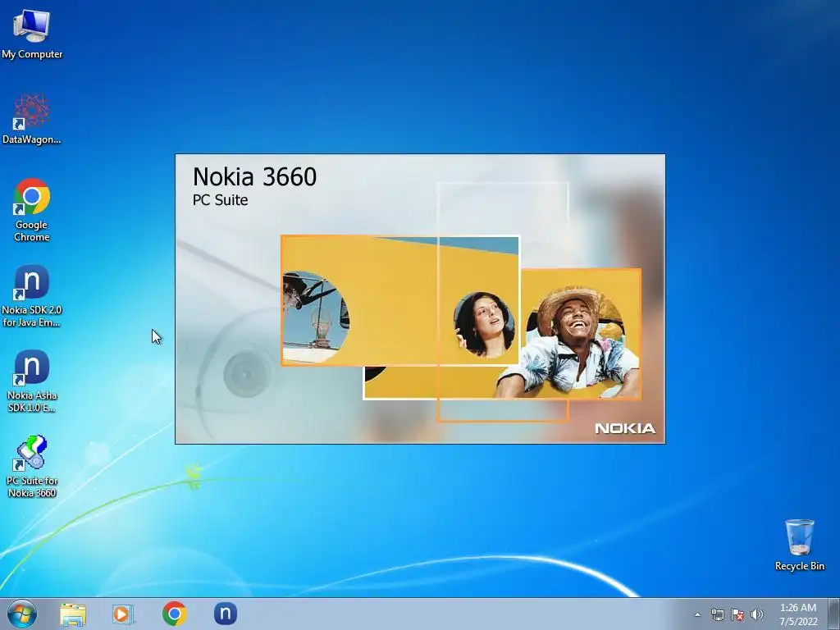This screenshot has width=840, height=630.
Task: Select the Nokia Asha SDK 1.0 shortcut
Action: [32, 381]
